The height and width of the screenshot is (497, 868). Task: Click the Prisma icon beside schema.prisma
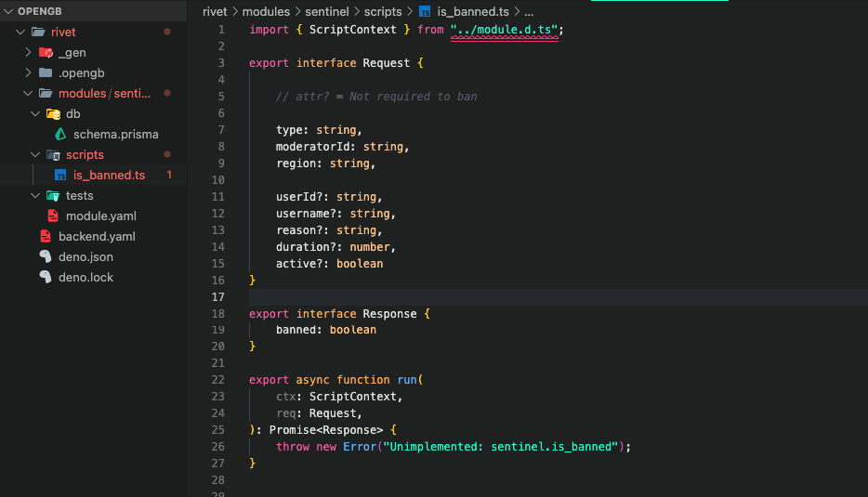point(60,135)
